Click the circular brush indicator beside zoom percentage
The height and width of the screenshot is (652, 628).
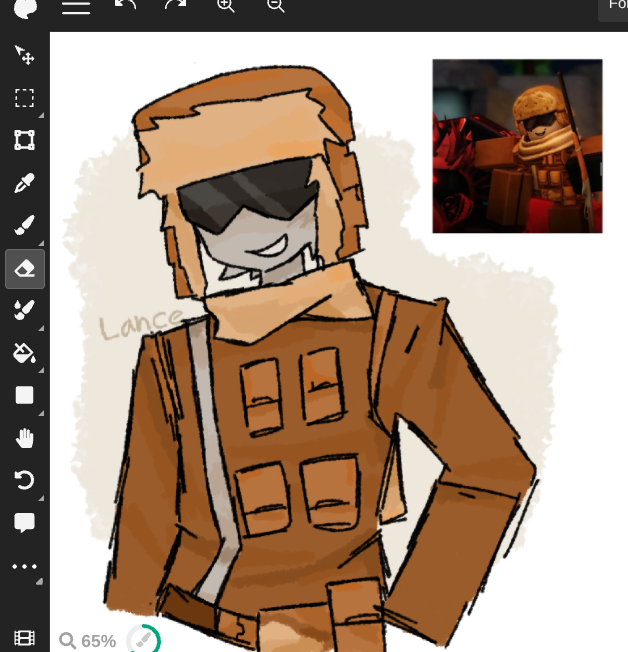143,640
